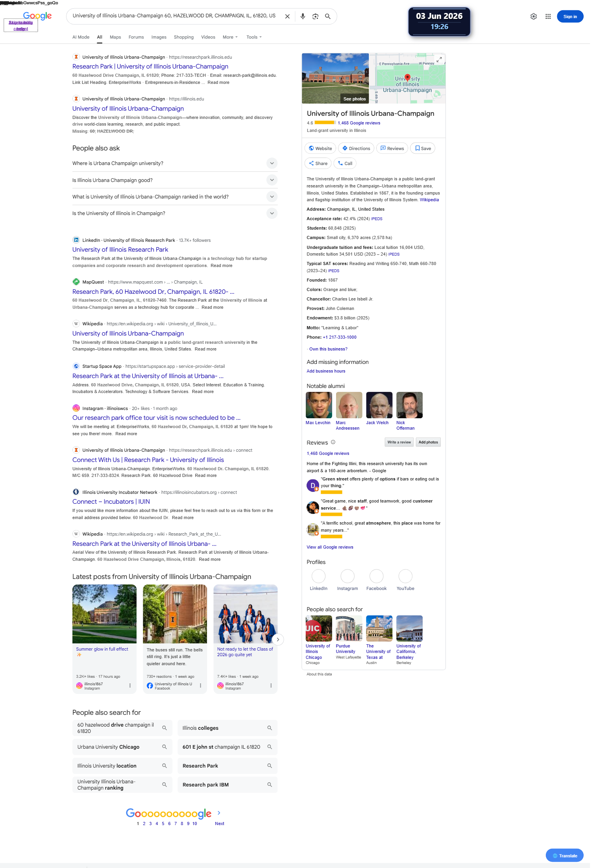The image size is (597, 868).
Task: Start voice search with the microphone icon
Action: (303, 17)
